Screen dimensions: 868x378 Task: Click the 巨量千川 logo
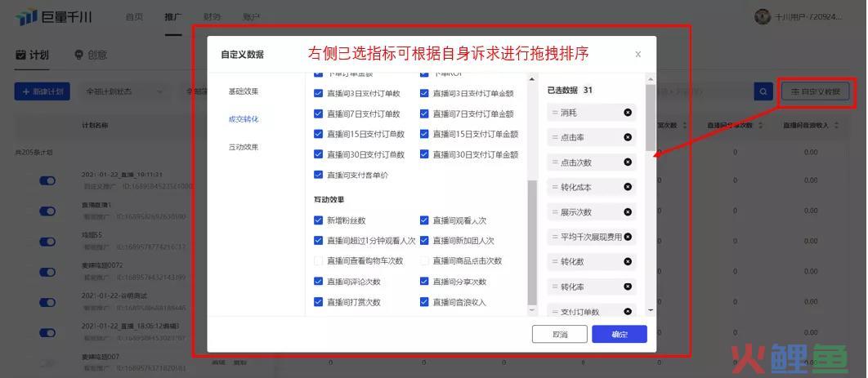pos(53,17)
